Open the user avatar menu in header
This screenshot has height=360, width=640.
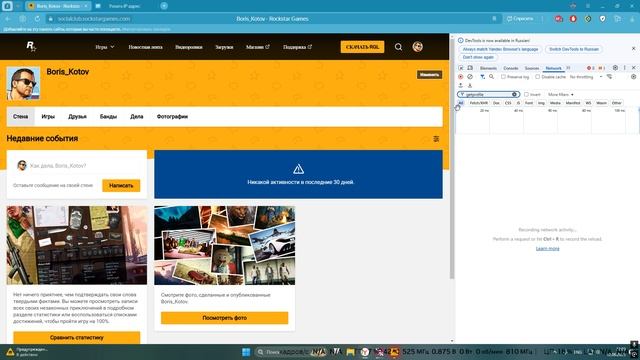pyautogui.click(x=417, y=47)
